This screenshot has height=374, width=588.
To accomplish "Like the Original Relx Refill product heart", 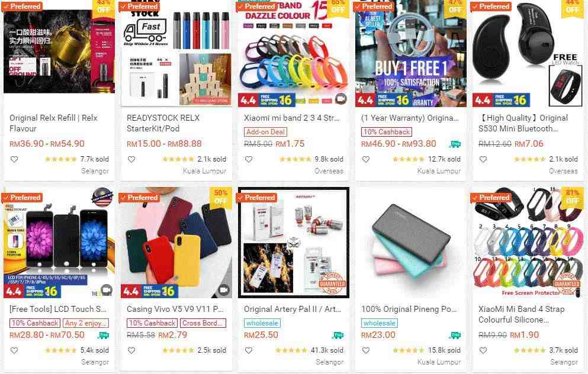I will 14,159.
